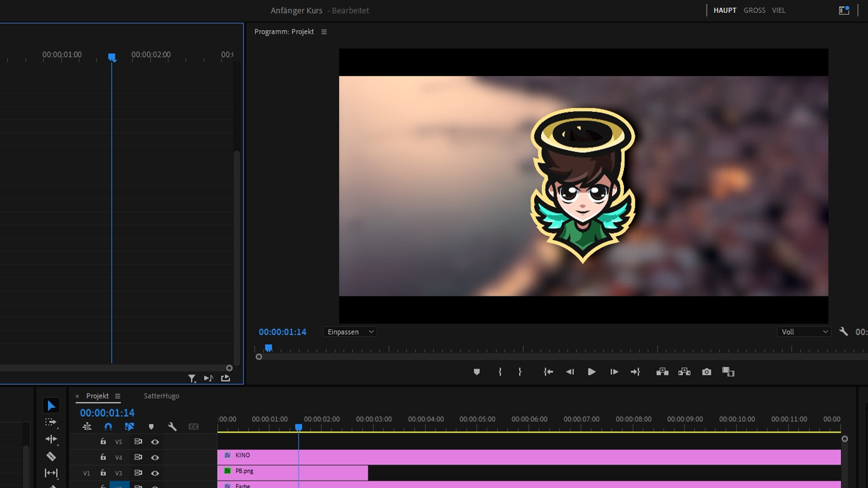Hide track V3 with eye icon
This screenshot has width=868, height=488.
tap(155, 474)
